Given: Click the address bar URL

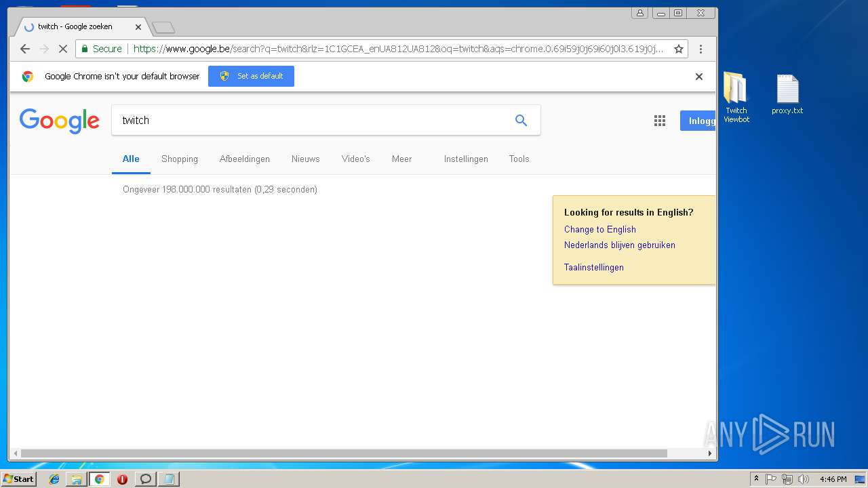Looking at the screenshot, I should [x=398, y=49].
